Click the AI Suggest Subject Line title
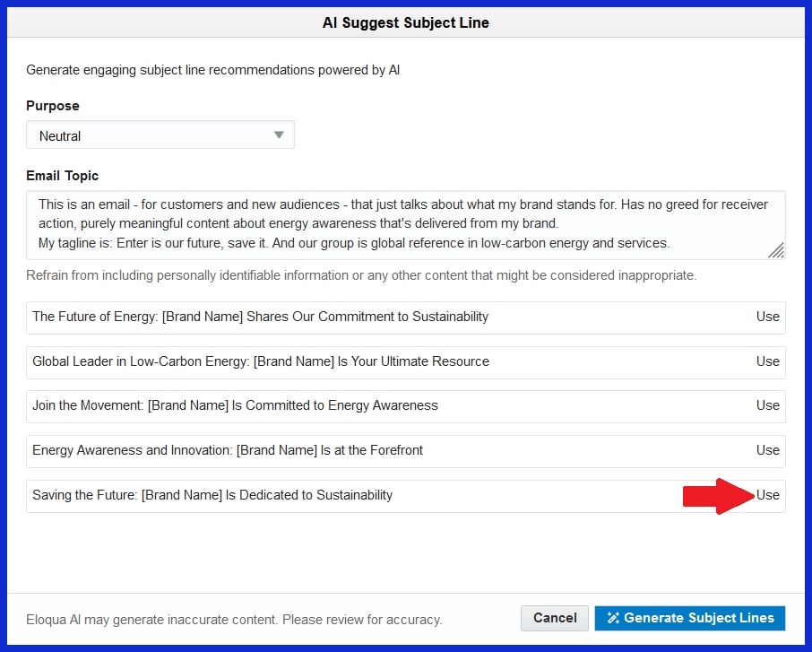The image size is (812, 652). pos(406,22)
